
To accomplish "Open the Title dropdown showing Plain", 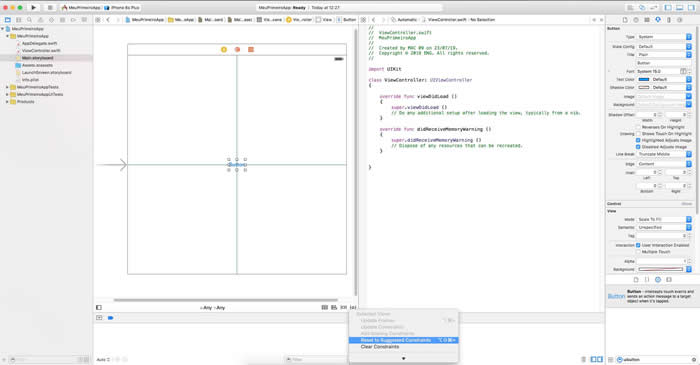I will (664, 54).
